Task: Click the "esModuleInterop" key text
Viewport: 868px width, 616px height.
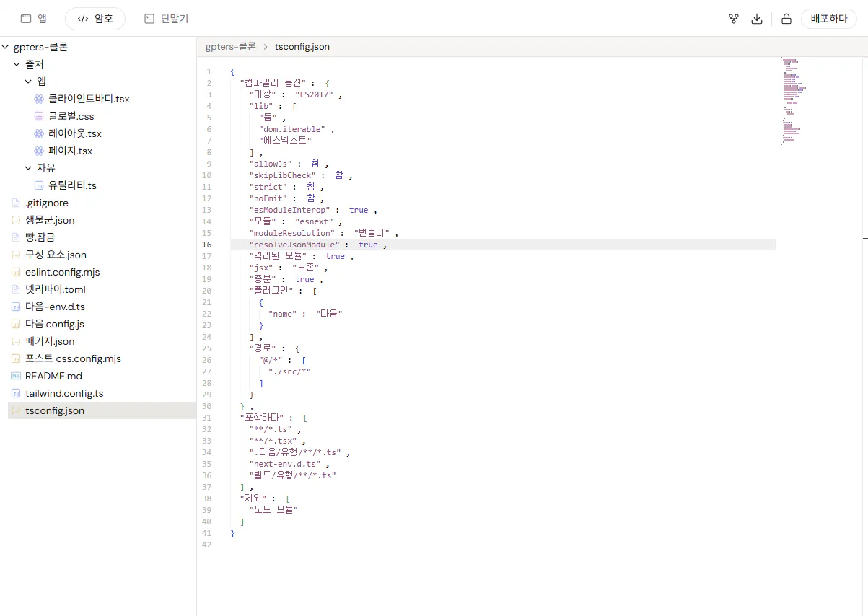Action: [x=289, y=210]
